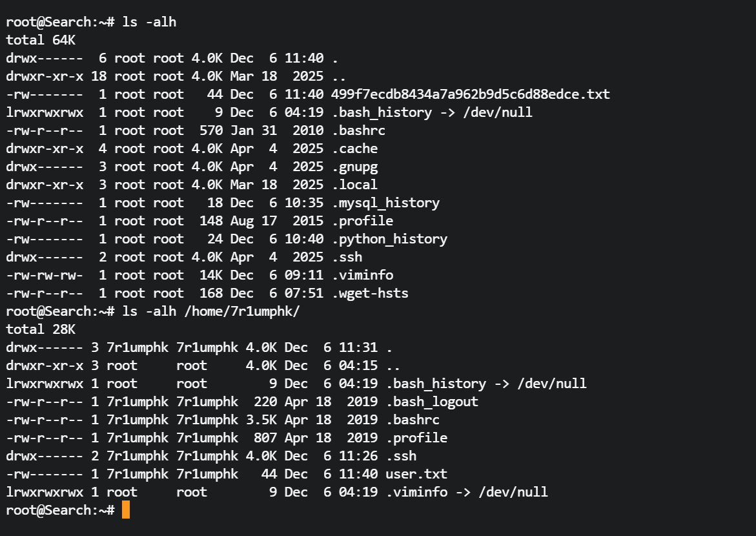Select the .gnupg directory name
The height and width of the screenshot is (536, 756).
[354, 167]
